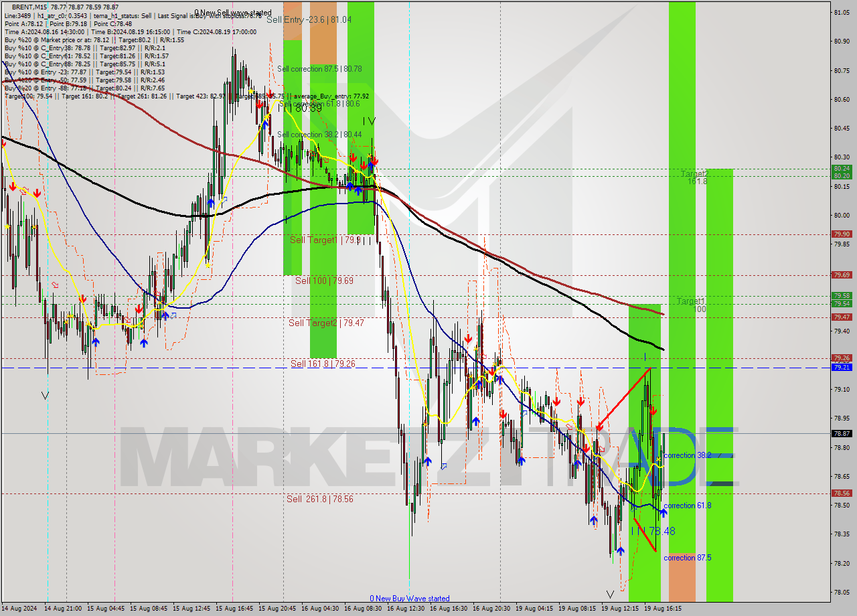
Task: Click the red 78.56 price tag
Action: pos(842,493)
